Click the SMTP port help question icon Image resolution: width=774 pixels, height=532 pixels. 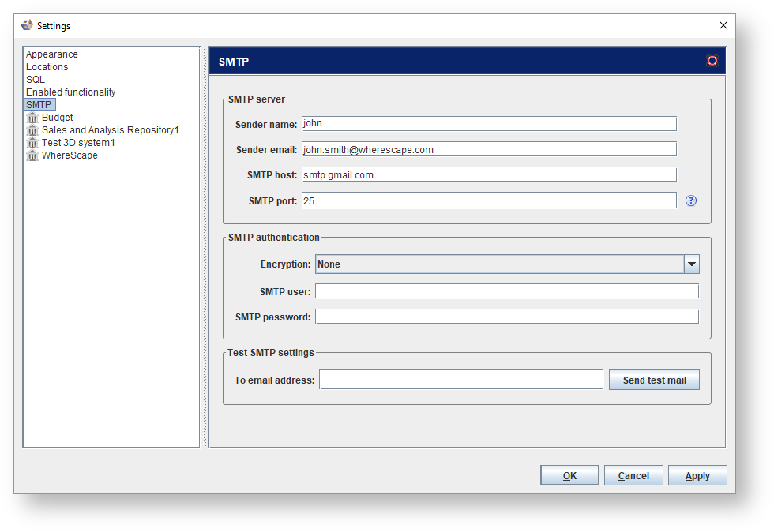[x=691, y=200]
